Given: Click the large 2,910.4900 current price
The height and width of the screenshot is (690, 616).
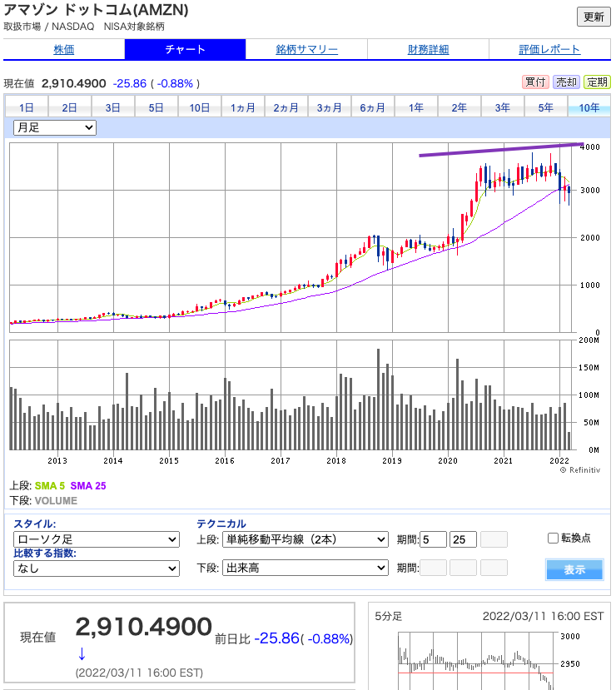Looking at the screenshot, I should pyautogui.click(x=144, y=627).
